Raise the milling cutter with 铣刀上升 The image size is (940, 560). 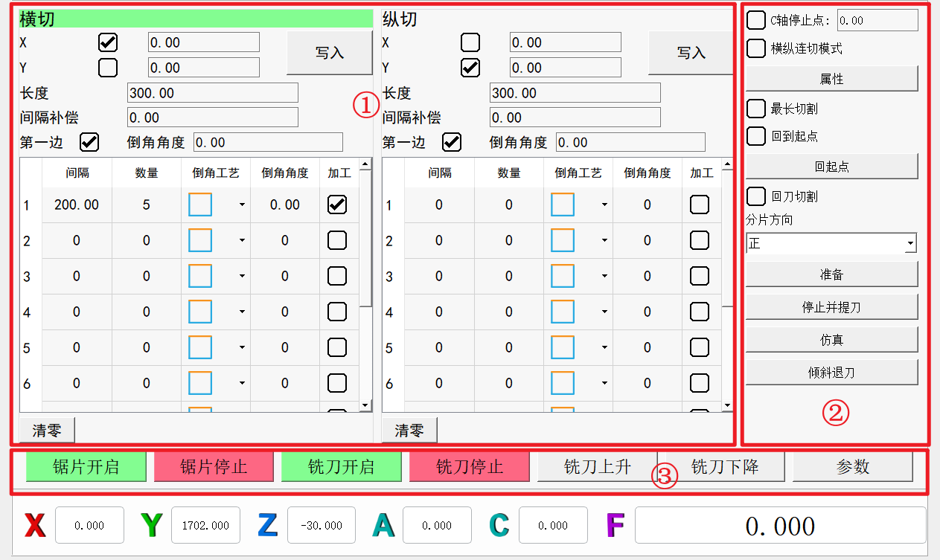tap(597, 467)
